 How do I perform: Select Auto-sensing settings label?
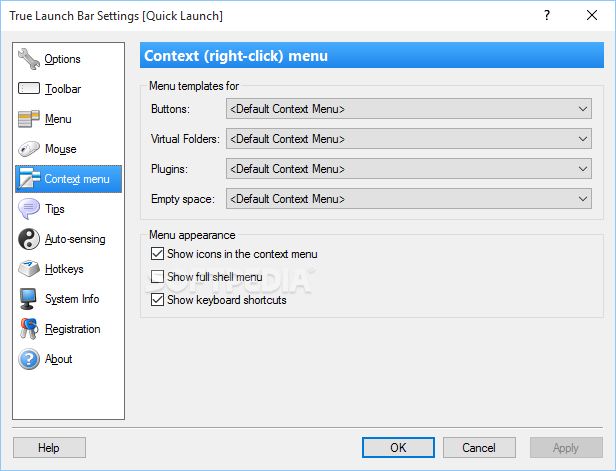click(x=75, y=239)
